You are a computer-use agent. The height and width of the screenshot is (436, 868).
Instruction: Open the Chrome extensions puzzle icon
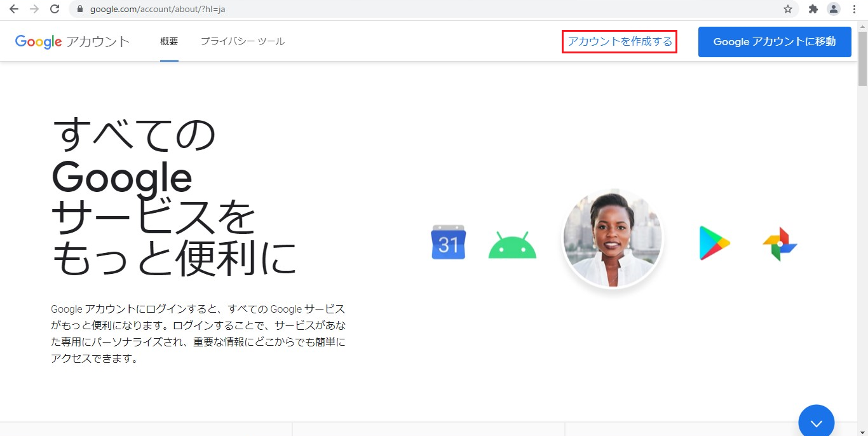tap(813, 9)
